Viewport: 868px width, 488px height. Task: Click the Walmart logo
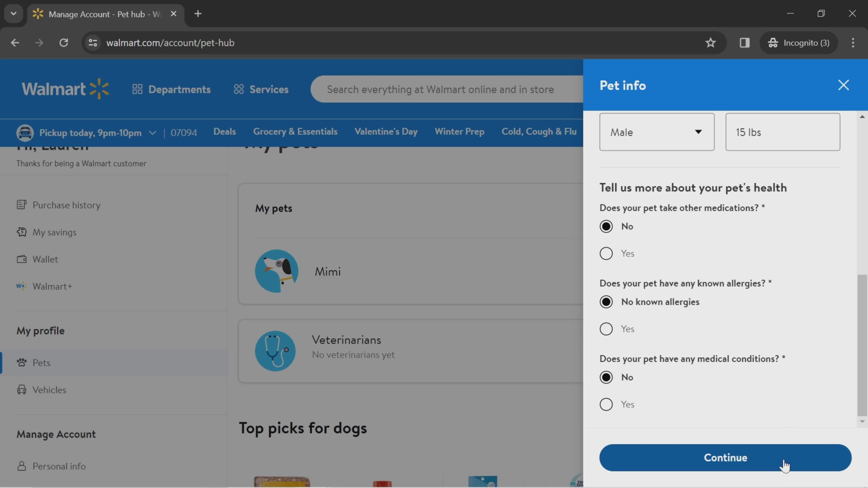[65, 89]
